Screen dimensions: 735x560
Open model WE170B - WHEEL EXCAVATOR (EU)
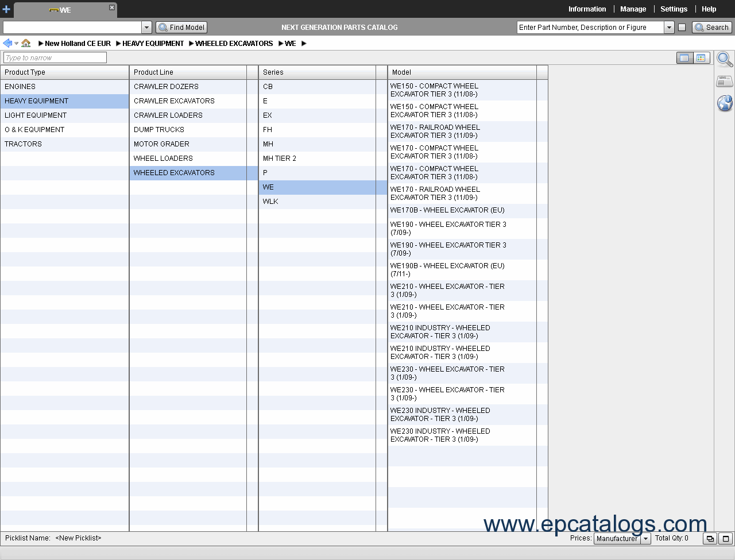coord(462,211)
